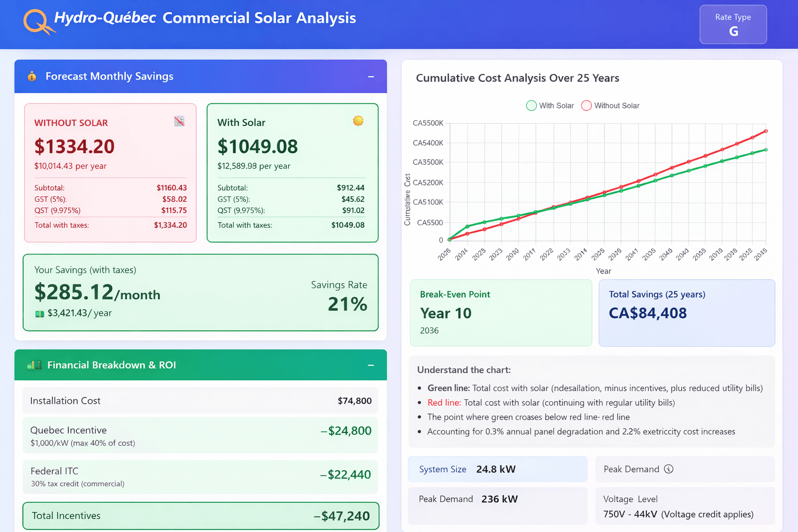Click '$10,014.43 per year' text

coord(70,166)
